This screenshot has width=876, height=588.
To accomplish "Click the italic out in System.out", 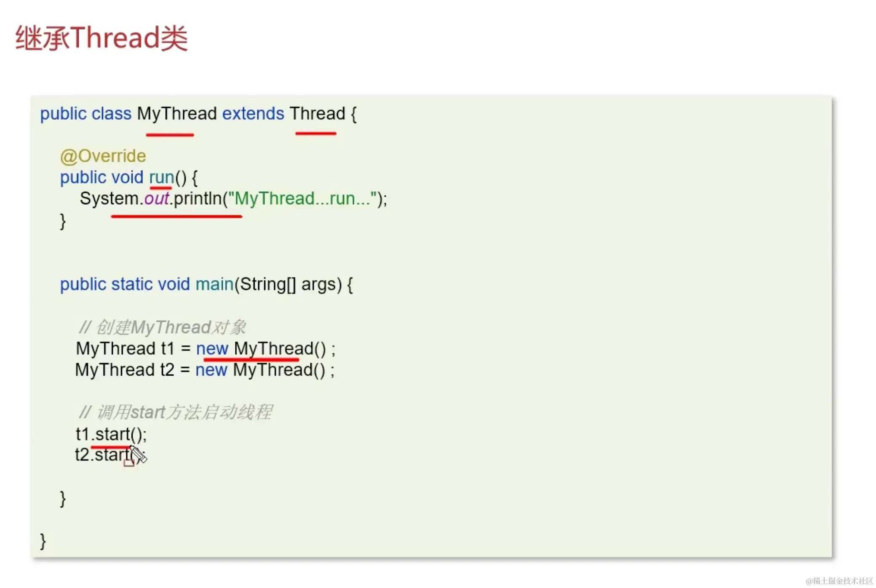I will pyautogui.click(x=156, y=198).
